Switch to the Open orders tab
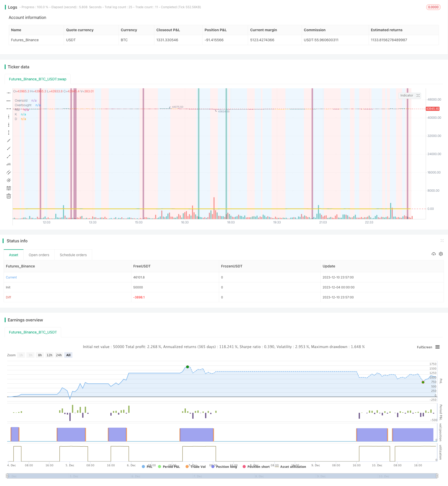The width and height of the screenshot is (448, 486). point(39,255)
